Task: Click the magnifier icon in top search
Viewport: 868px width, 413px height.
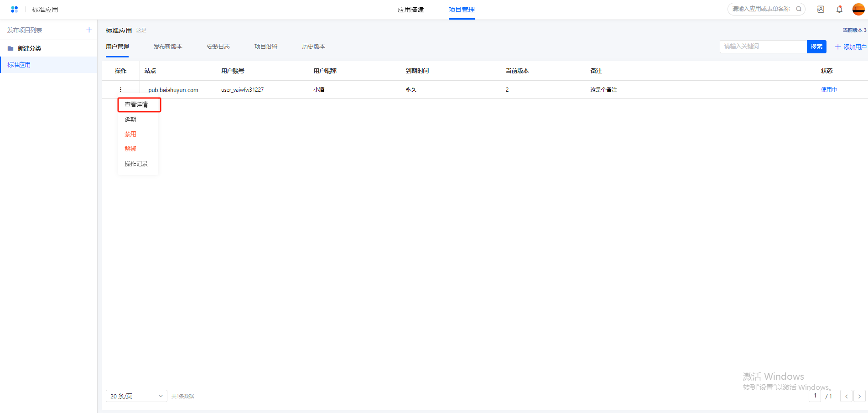Action: pyautogui.click(x=799, y=9)
